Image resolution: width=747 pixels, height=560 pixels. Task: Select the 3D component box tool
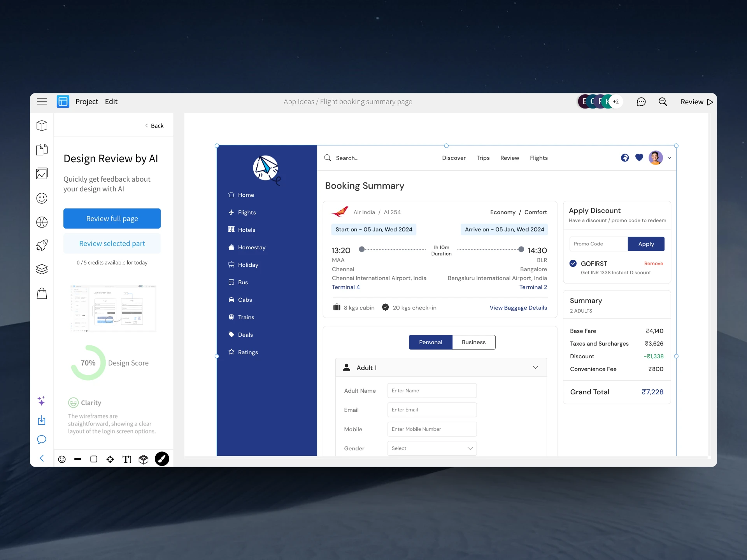click(144, 459)
